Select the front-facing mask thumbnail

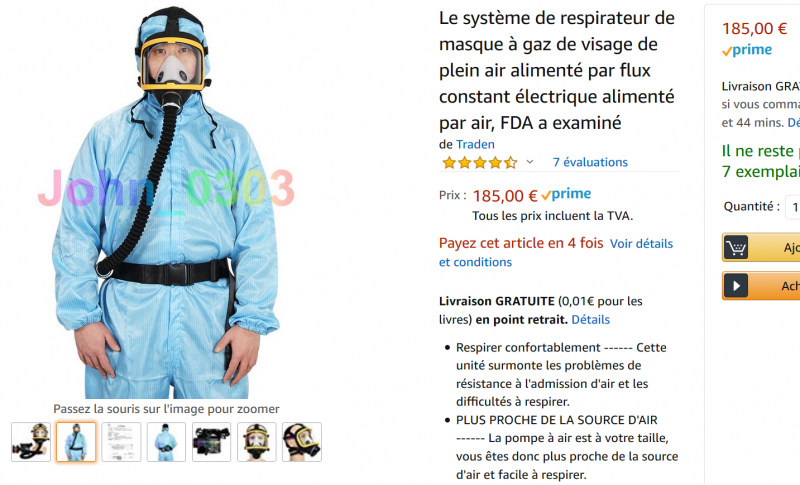pos(257,442)
